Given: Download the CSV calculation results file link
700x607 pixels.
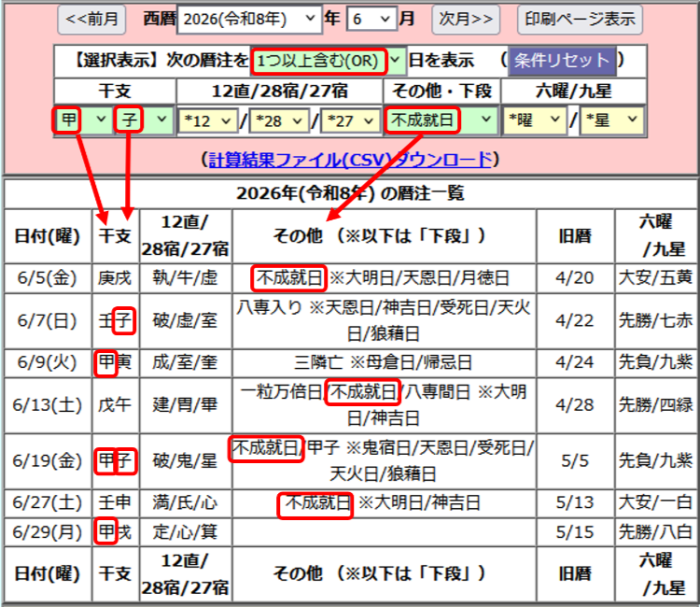Looking at the screenshot, I should point(350,160).
